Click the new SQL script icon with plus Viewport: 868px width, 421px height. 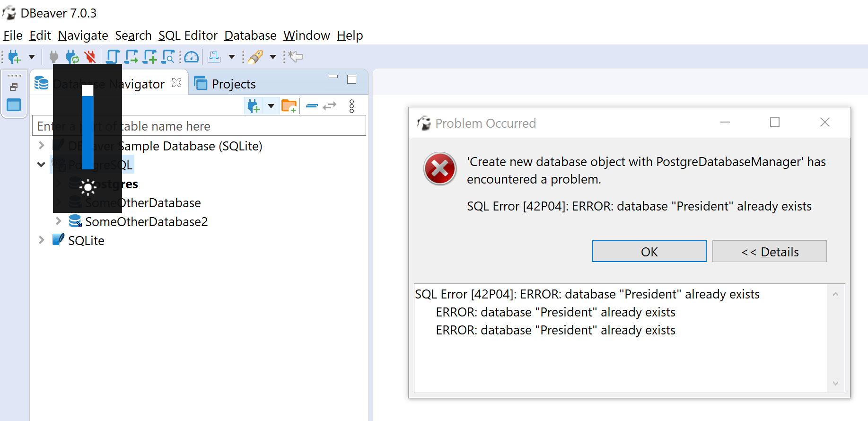pyautogui.click(x=150, y=57)
